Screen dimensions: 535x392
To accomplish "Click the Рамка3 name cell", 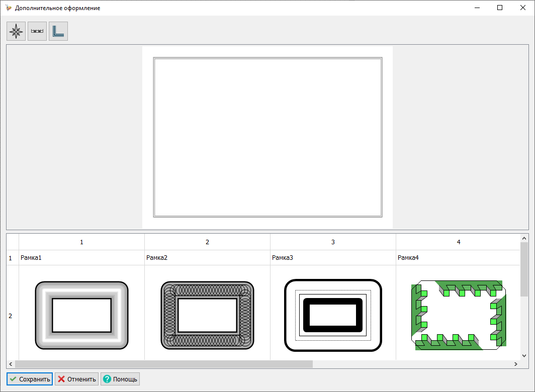I will [333, 258].
